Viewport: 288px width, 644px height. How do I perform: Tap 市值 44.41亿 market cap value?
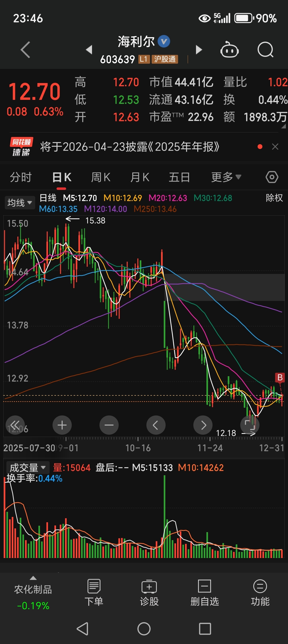click(181, 82)
